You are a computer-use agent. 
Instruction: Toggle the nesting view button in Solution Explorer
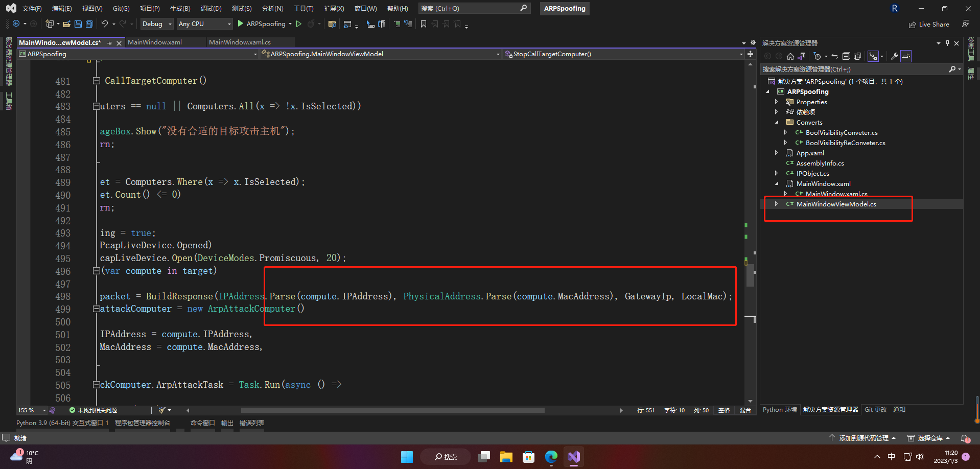(x=873, y=56)
